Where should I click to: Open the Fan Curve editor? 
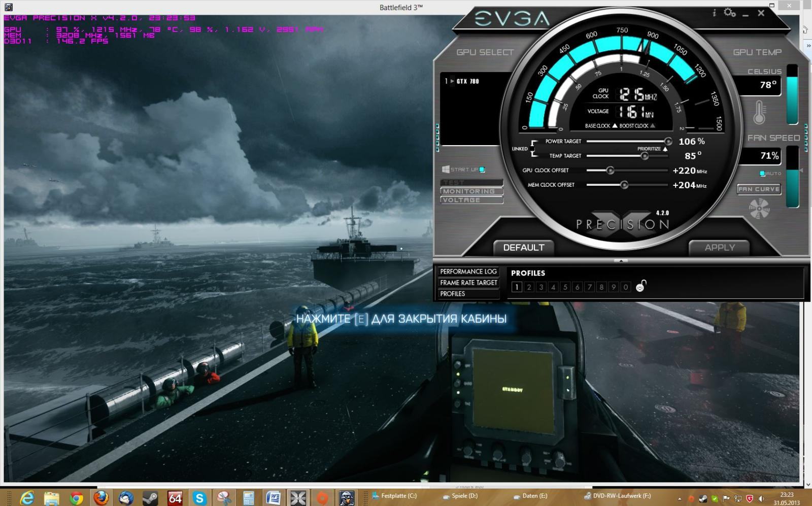[759, 189]
